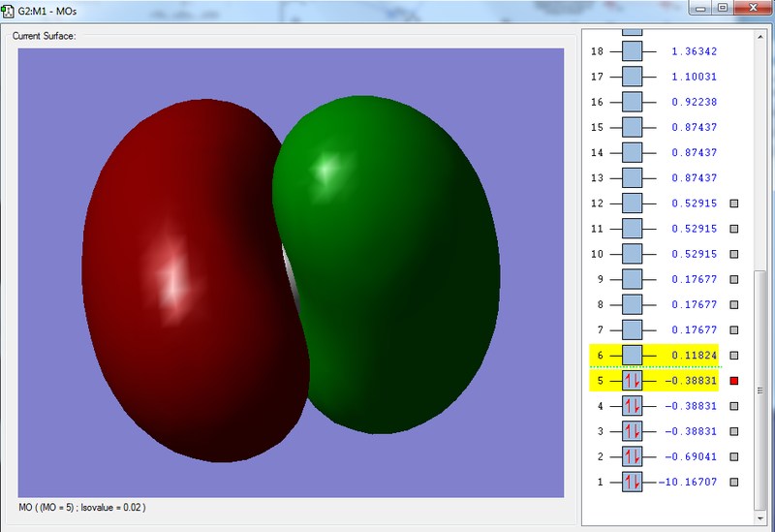This screenshot has height=532, width=775.
Task: Select occupied HOMO box for MO 5
Action: (x=633, y=381)
